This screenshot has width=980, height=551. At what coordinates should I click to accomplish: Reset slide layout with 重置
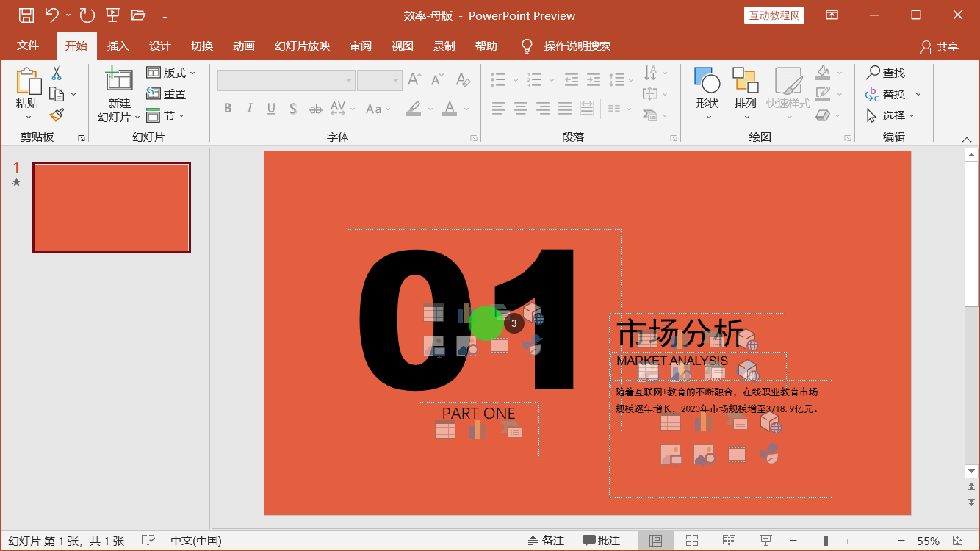(166, 94)
